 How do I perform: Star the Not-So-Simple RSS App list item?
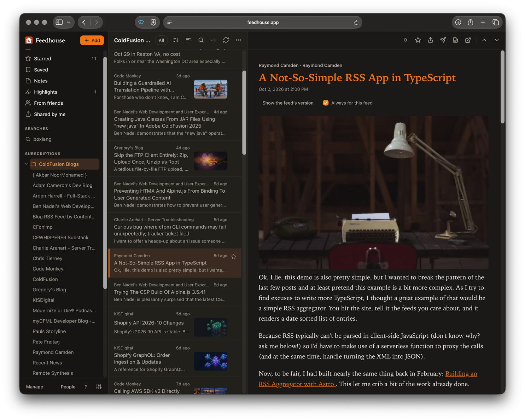pos(234,257)
